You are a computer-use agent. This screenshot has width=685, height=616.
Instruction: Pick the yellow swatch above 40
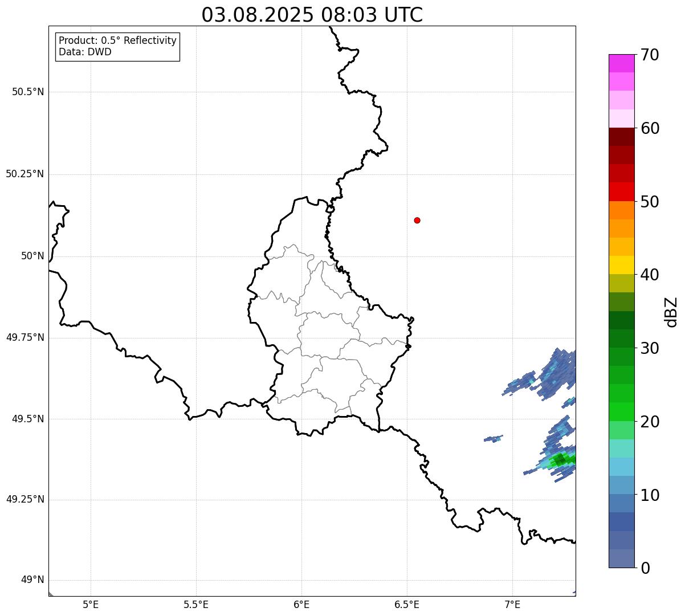coord(622,265)
